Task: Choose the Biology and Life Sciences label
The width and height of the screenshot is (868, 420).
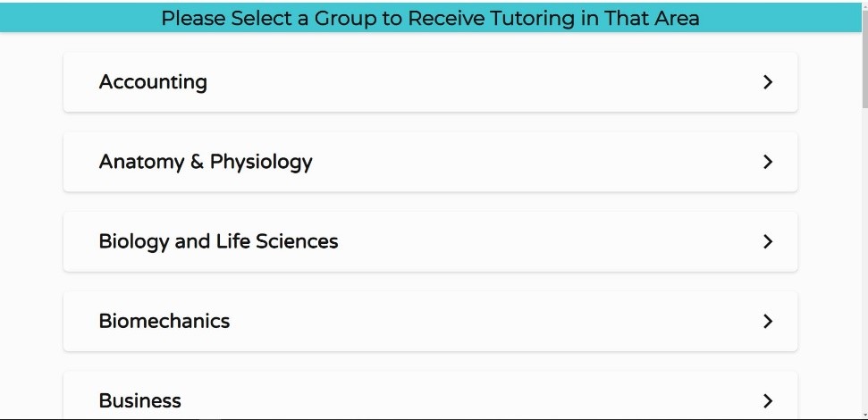Action: click(x=218, y=241)
